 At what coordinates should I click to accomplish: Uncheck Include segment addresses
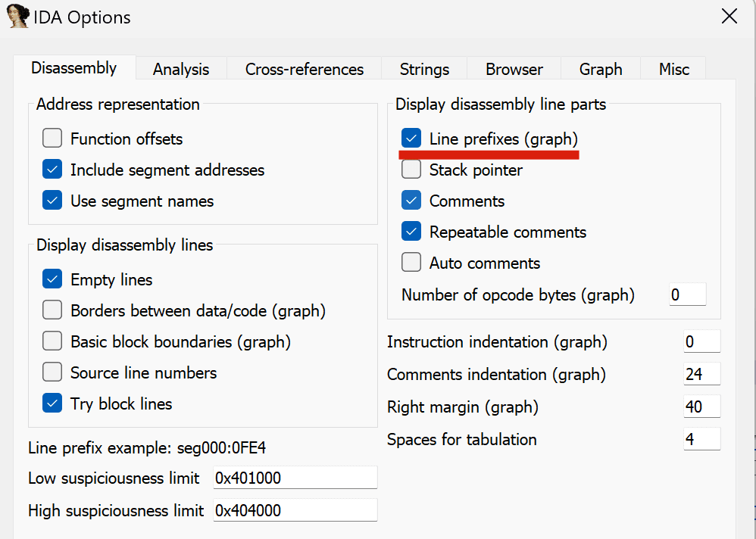[52, 169]
